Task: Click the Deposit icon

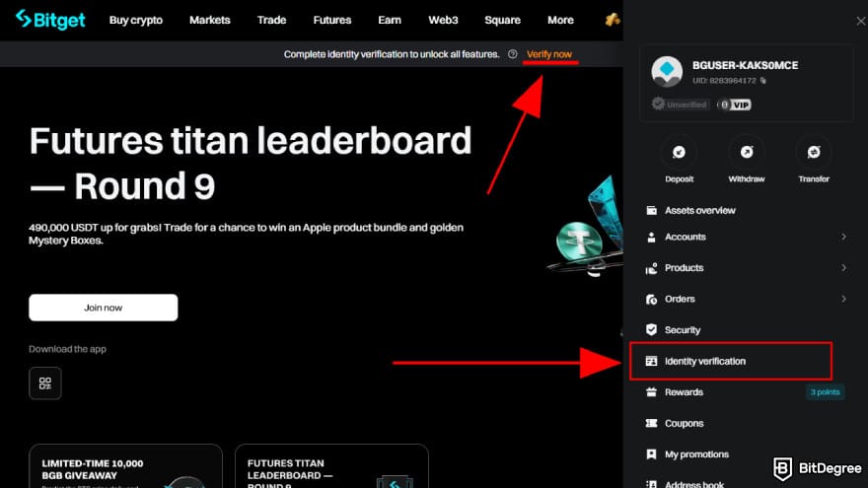Action: (680, 152)
